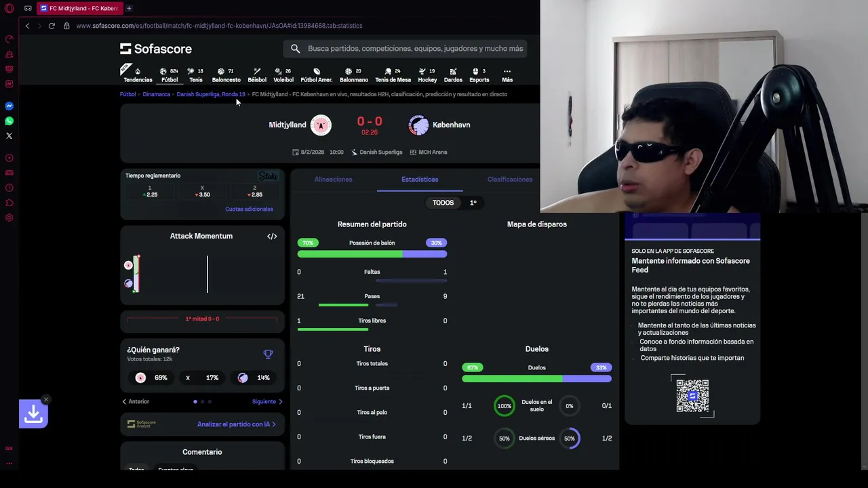Click draw odds 3.50
This screenshot has height=488, width=868.
click(x=202, y=192)
